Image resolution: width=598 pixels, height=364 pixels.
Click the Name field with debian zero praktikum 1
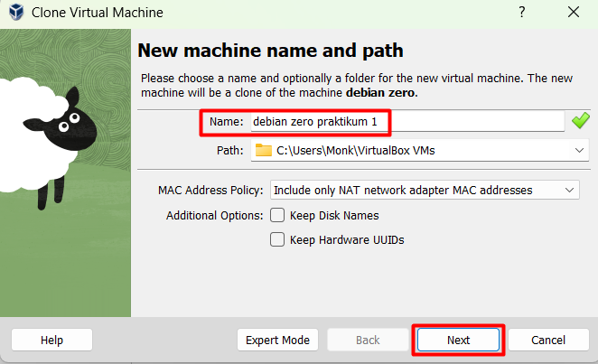pyautogui.click(x=407, y=122)
